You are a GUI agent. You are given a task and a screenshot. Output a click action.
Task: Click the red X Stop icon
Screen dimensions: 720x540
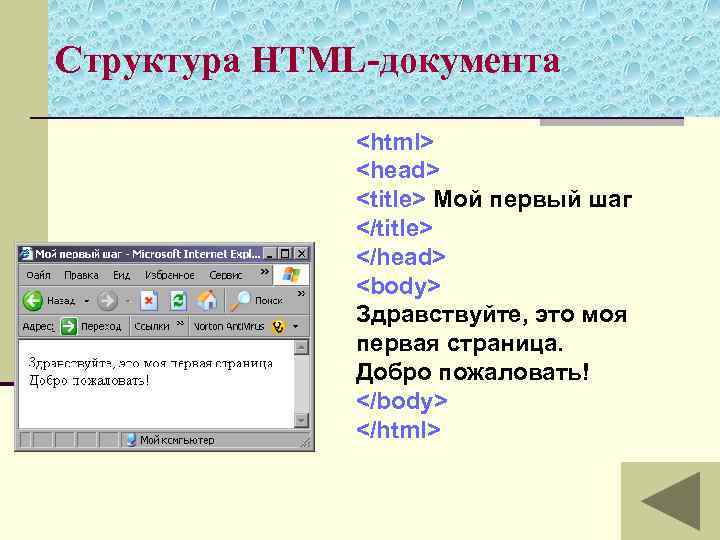coord(149,301)
